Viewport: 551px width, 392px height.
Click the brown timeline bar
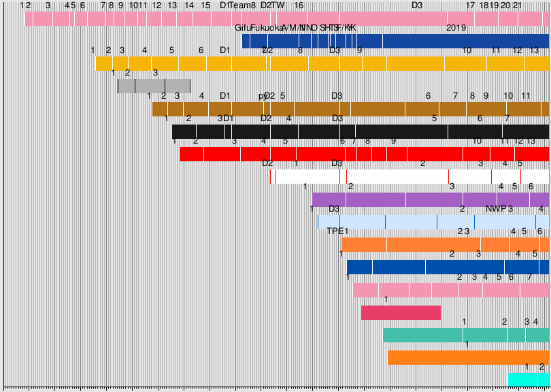[x=350, y=109]
